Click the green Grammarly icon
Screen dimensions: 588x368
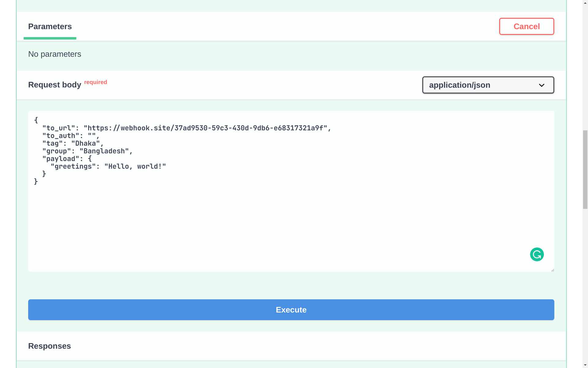(x=537, y=254)
